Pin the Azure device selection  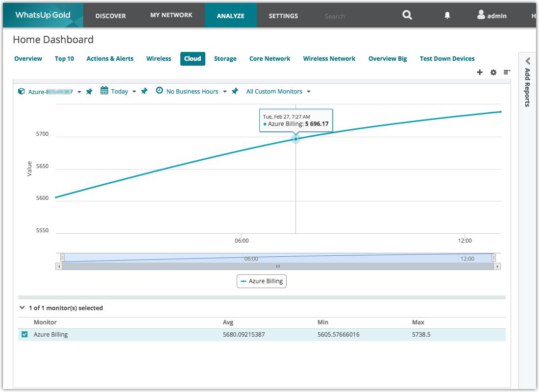90,91
